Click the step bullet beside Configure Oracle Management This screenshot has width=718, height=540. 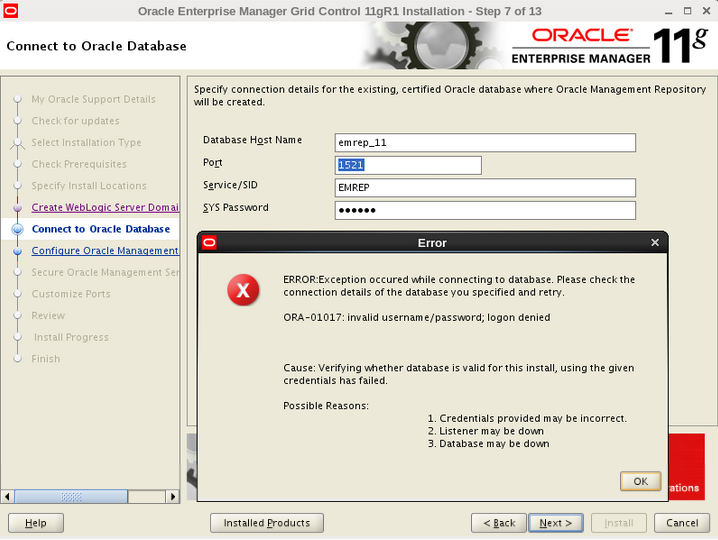tap(17, 251)
